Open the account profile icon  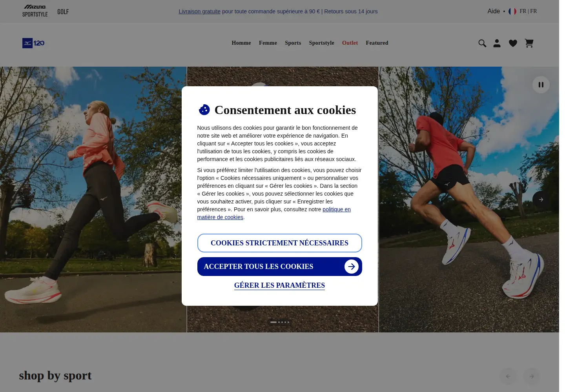(497, 43)
